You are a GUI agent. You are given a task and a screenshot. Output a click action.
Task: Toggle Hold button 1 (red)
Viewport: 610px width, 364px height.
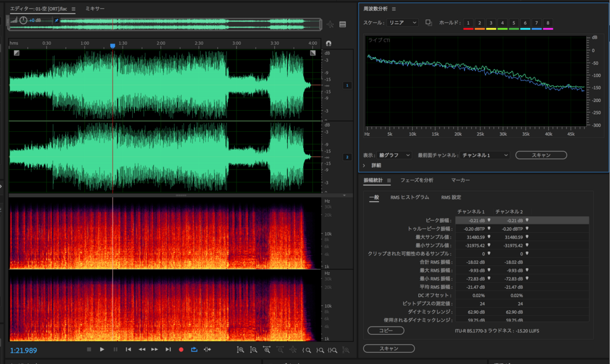pos(468,23)
